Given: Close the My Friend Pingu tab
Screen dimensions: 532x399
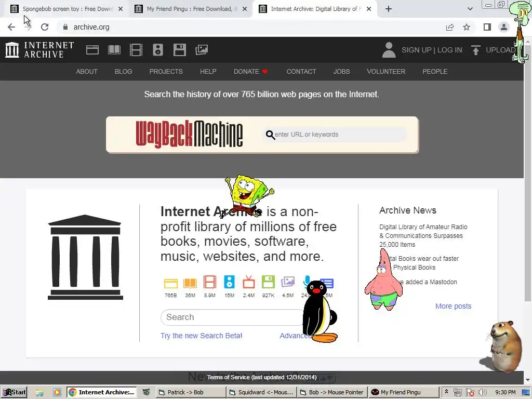Looking at the screenshot, I should coord(245,9).
